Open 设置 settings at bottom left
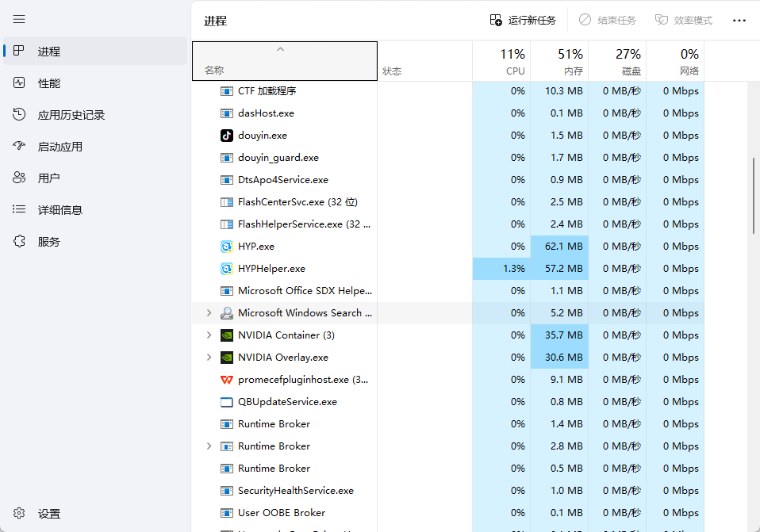The width and height of the screenshot is (760, 532). (x=48, y=514)
